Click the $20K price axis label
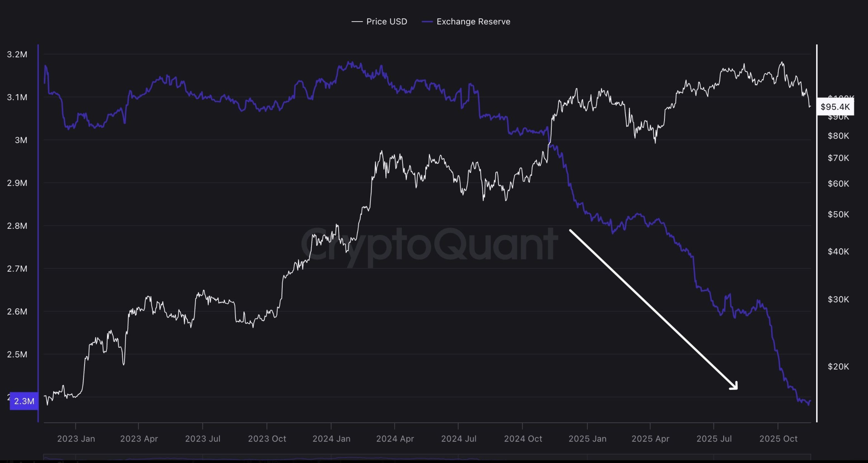 838,366
